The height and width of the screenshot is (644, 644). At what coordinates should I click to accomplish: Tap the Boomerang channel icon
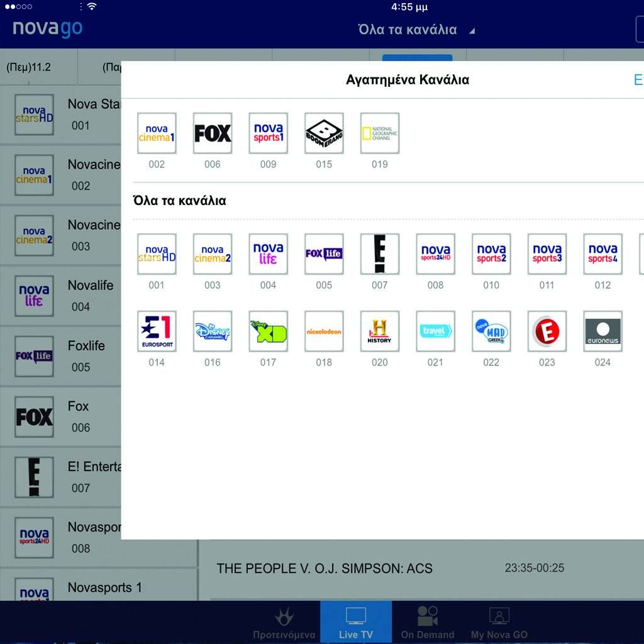[x=324, y=133]
